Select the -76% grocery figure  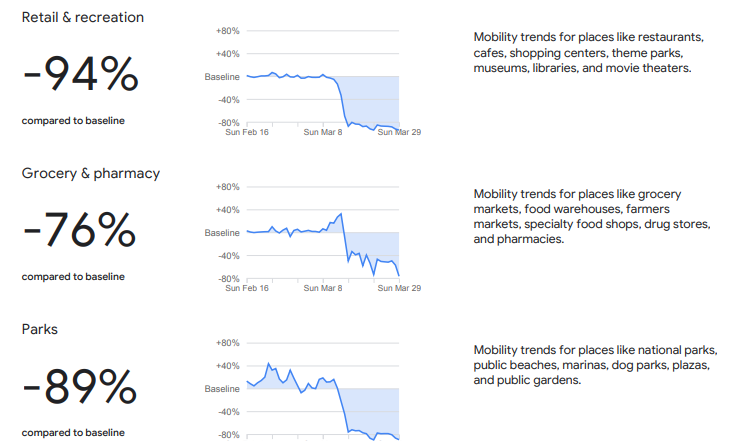point(80,231)
